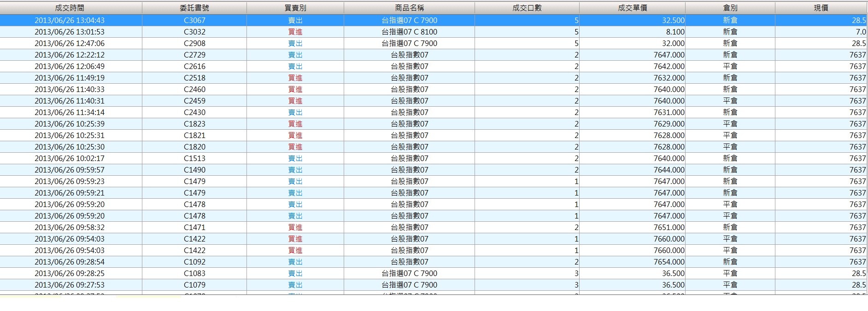This screenshot has width=868, height=311.
Task: Select order number C1821
Action: (x=194, y=135)
